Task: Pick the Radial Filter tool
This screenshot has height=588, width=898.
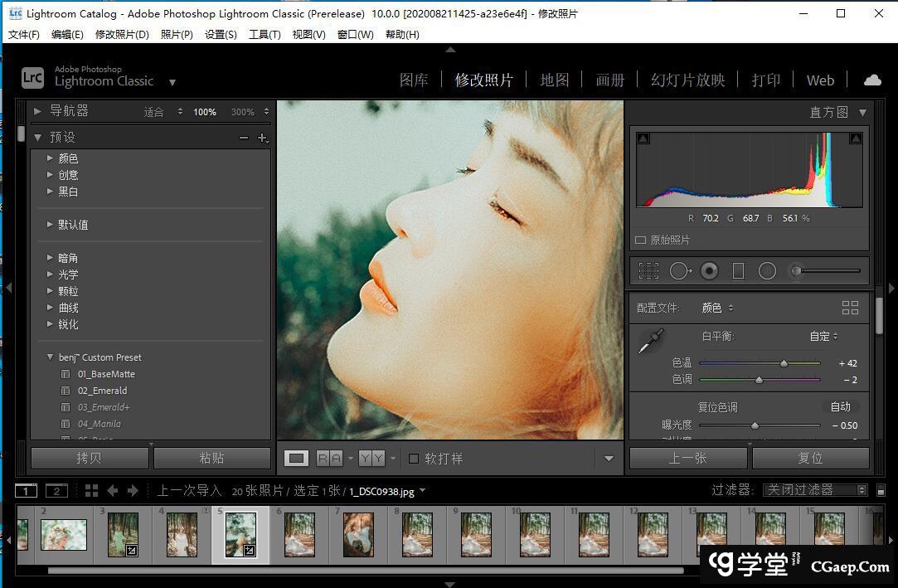Action: click(767, 270)
